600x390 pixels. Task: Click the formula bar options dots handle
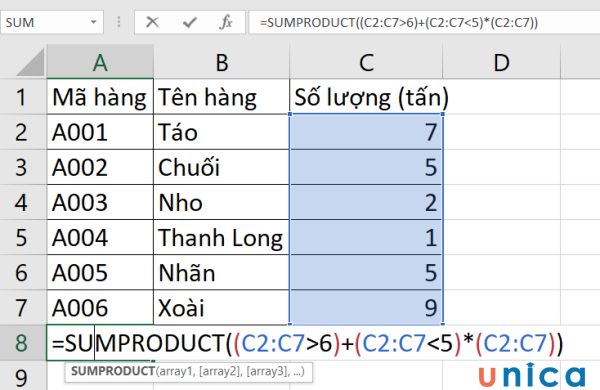119,22
